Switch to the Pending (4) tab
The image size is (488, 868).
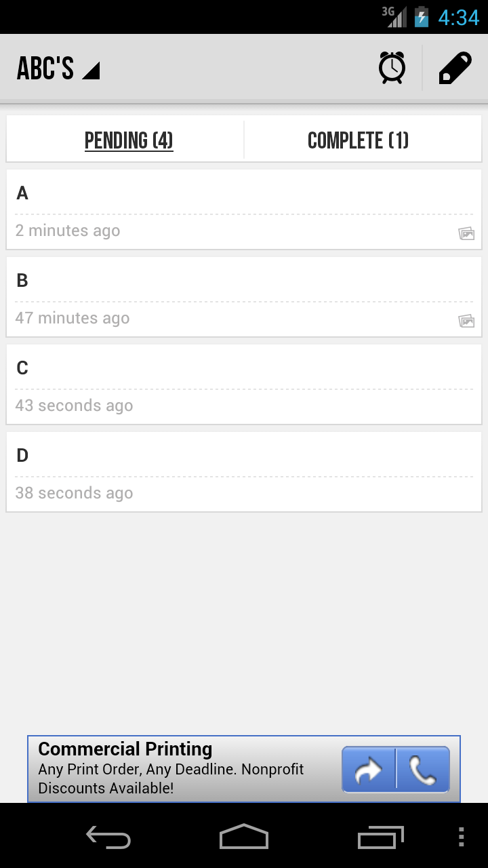point(129,140)
